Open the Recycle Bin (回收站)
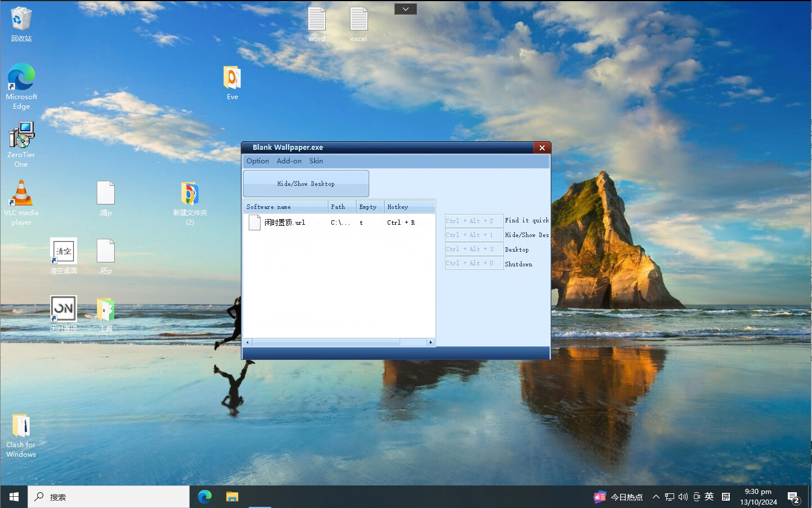Image resolution: width=812 pixels, height=508 pixels. tap(21, 23)
